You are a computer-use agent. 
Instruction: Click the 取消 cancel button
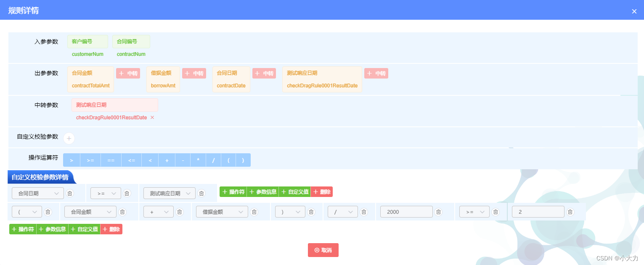coord(323,250)
